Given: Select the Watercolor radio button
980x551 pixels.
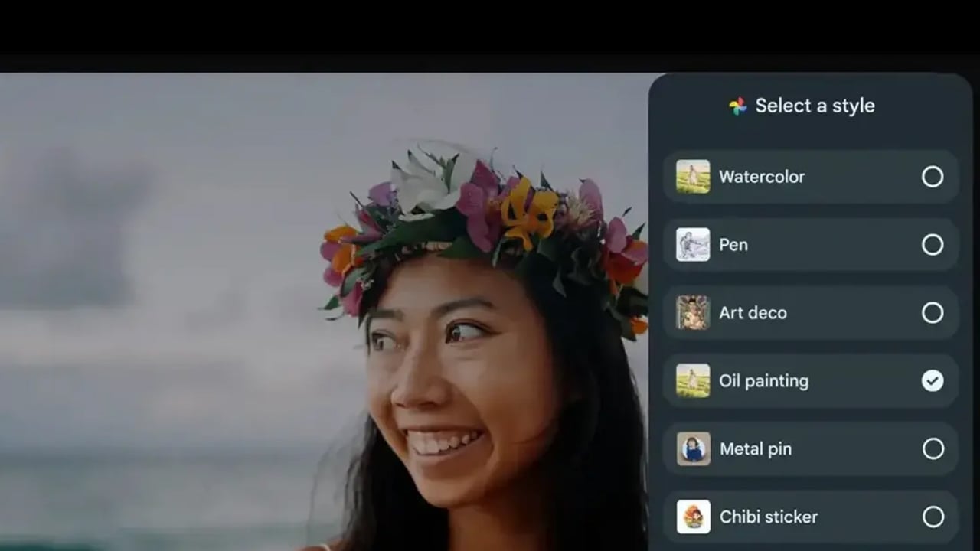Looking at the screenshot, I should (x=933, y=177).
